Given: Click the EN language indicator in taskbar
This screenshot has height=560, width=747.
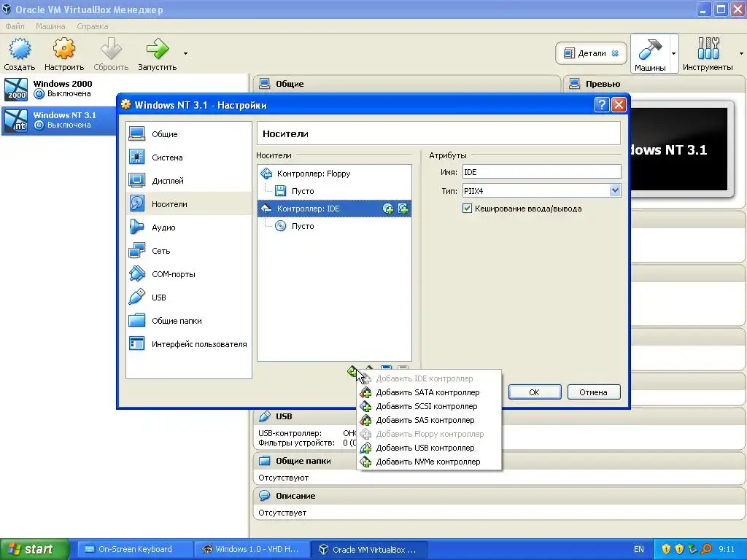Looking at the screenshot, I should (x=639, y=549).
